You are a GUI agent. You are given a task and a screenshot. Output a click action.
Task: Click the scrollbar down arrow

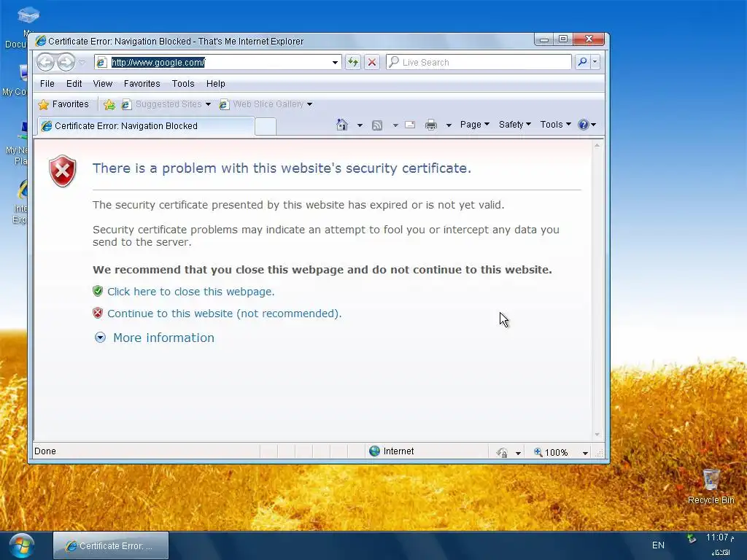point(597,435)
